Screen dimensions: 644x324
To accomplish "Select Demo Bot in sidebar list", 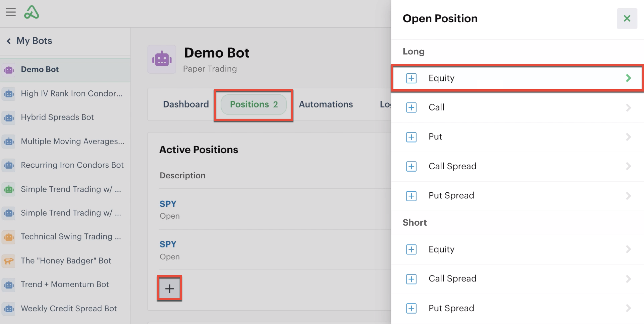I will (x=65, y=70).
